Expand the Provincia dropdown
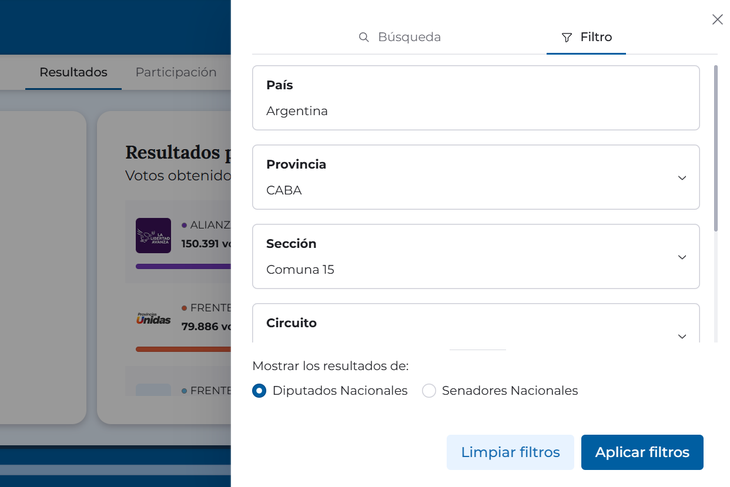Image resolution: width=730 pixels, height=487 pixels. coord(681,178)
